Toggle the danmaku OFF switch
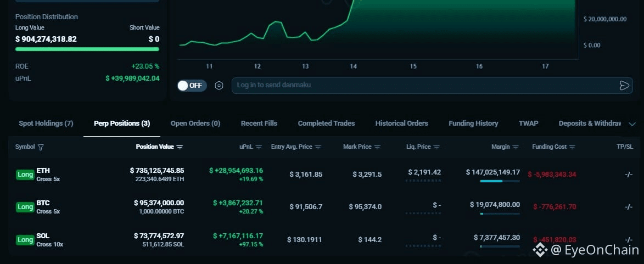This screenshot has width=644, height=264. (192, 86)
